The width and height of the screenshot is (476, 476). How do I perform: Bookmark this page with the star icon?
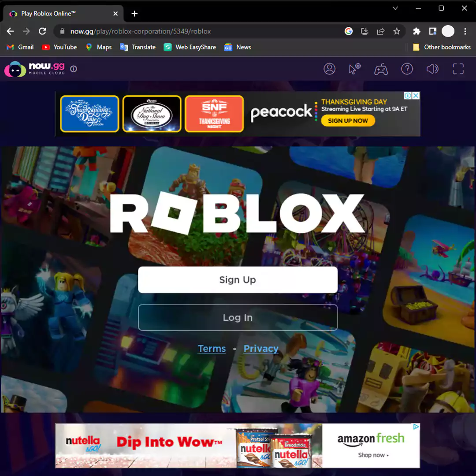point(397,31)
